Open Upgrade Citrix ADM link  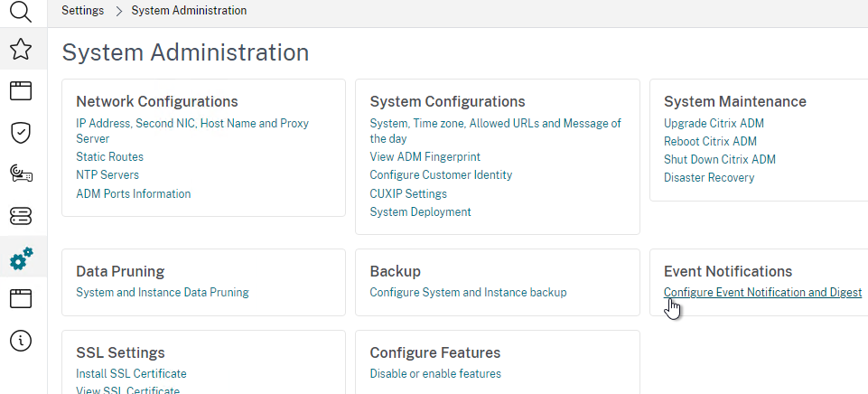(x=714, y=124)
